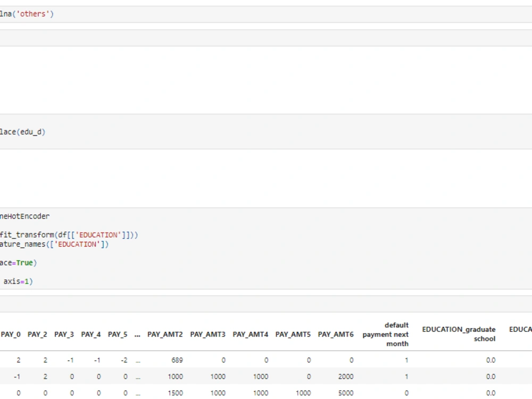Click the PAY_AMT3 value 0 in the 689 row
The height and width of the screenshot is (399, 532).
point(223,360)
